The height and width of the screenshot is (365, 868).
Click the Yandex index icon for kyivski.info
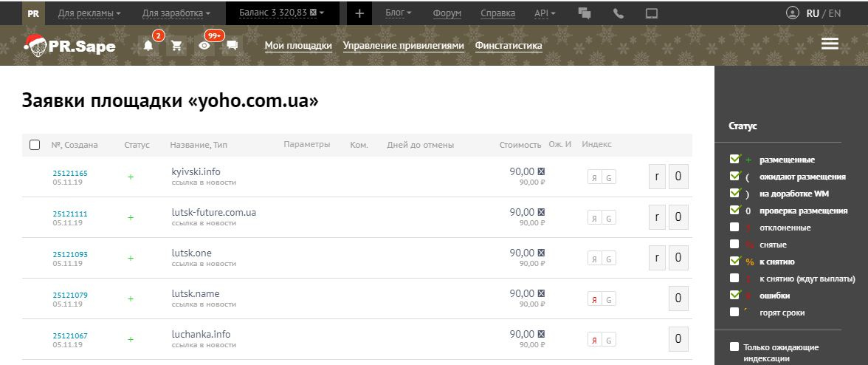coord(595,177)
